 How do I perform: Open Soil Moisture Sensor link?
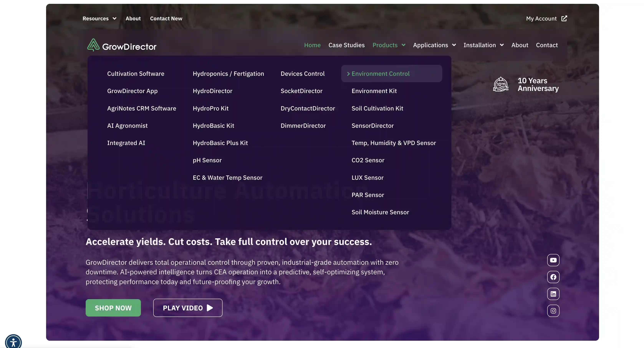coord(380,212)
